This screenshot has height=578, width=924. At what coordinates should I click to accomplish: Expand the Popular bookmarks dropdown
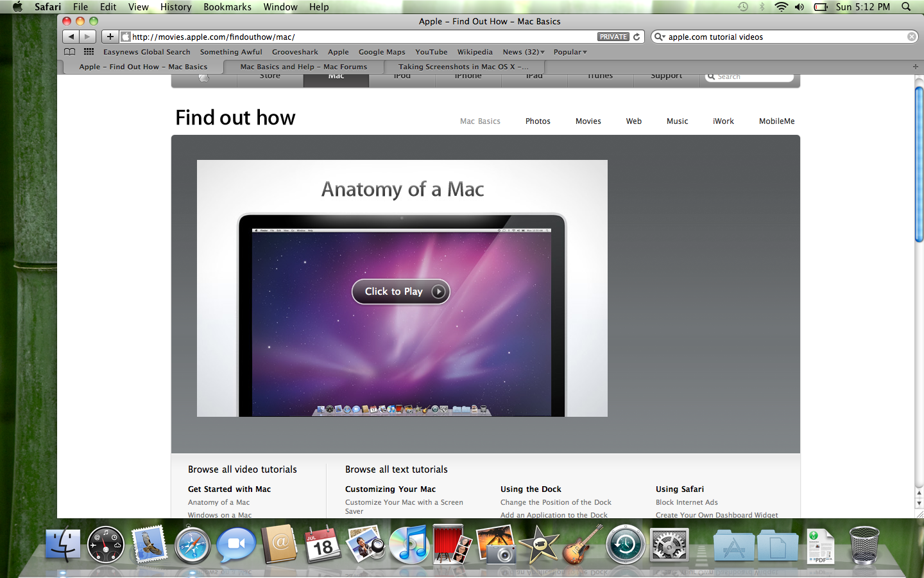click(570, 52)
